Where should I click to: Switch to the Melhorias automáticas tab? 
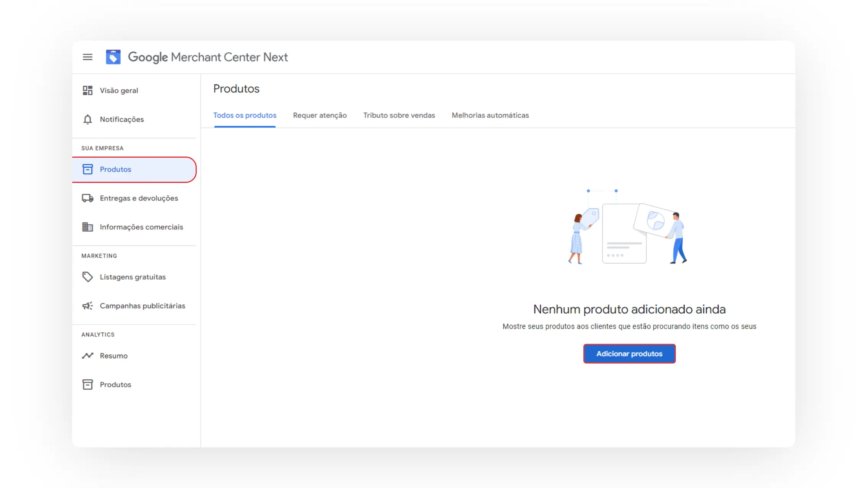[x=490, y=115]
